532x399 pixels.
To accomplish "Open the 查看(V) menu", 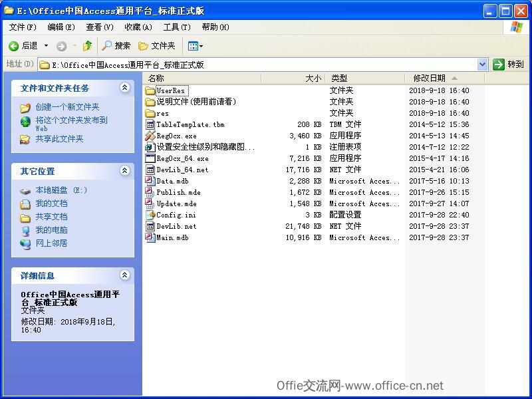I will pos(100,27).
